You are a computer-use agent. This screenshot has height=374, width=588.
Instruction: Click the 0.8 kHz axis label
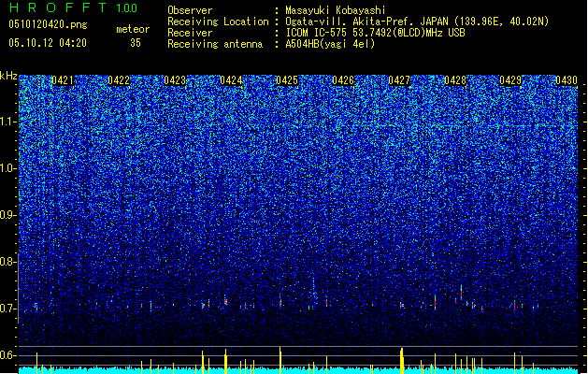pyautogui.click(x=7, y=262)
